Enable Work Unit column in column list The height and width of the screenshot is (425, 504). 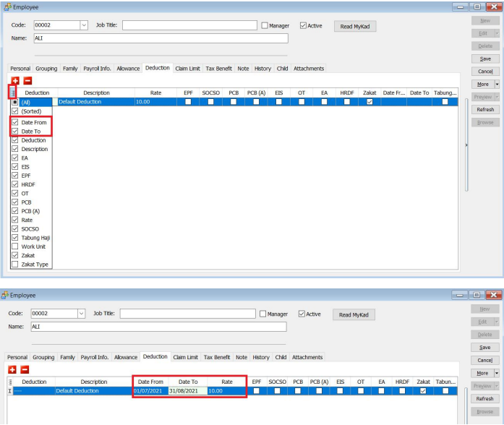click(x=15, y=246)
